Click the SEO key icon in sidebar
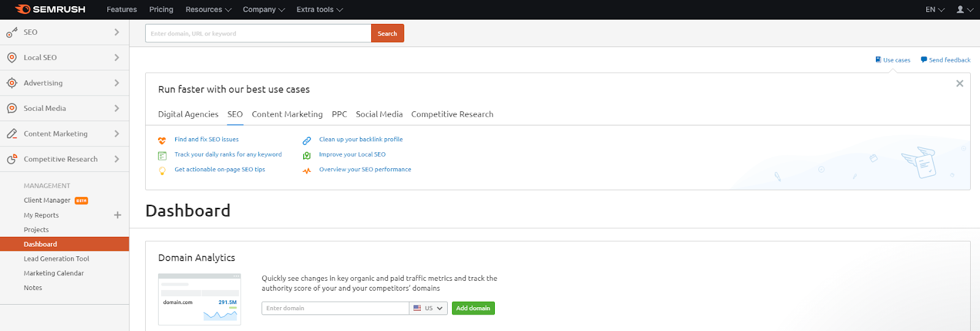 12,32
